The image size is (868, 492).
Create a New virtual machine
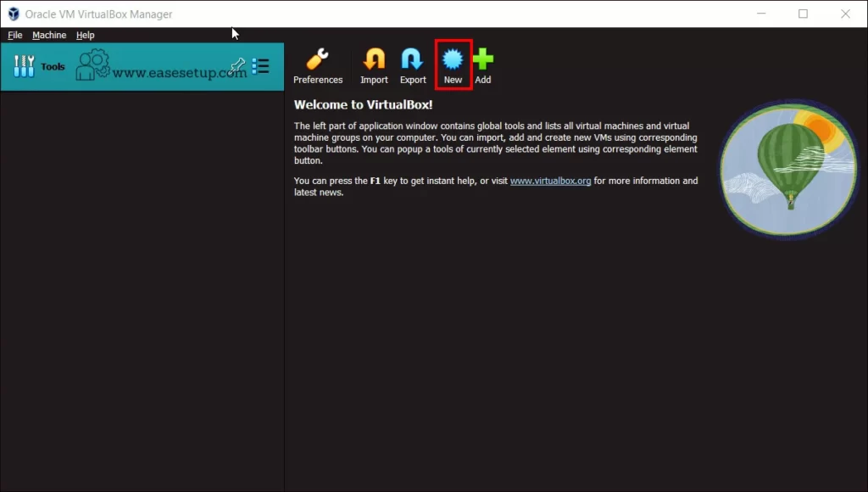coord(453,66)
